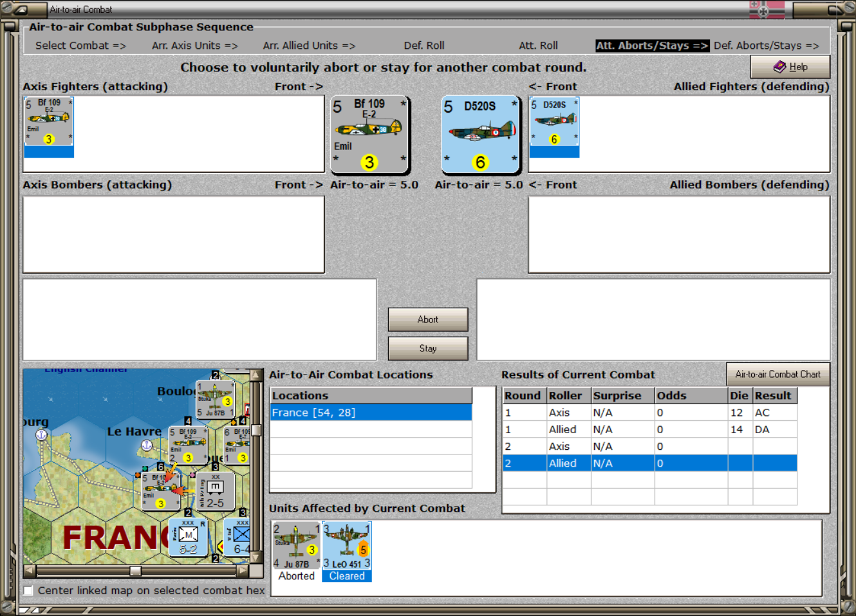Click the Roller column header
856x616 pixels.
pyautogui.click(x=569, y=396)
